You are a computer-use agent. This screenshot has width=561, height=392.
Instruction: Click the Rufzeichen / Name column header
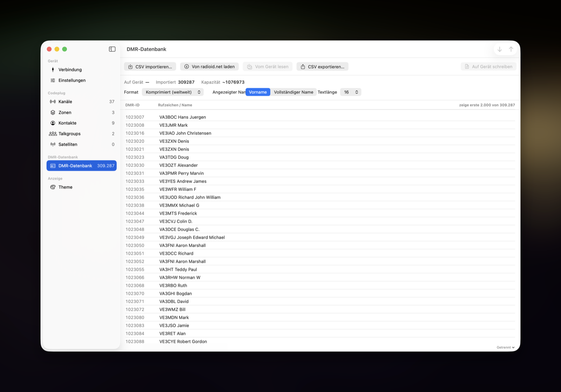[x=175, y=105]
